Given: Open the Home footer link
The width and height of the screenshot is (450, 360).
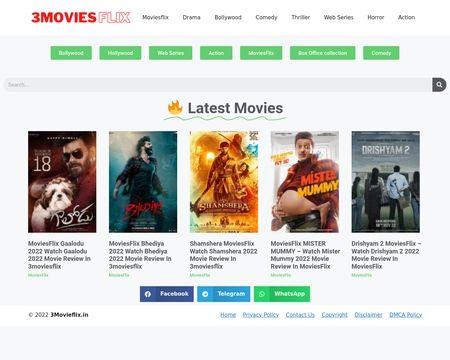Looking at the screenshot, I should 228,315.
